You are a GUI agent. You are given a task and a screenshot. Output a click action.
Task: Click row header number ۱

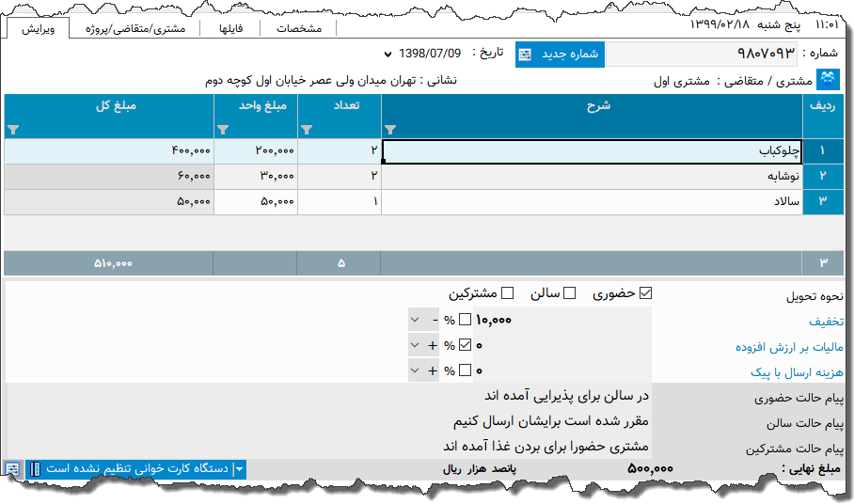[x=823, y=151]
